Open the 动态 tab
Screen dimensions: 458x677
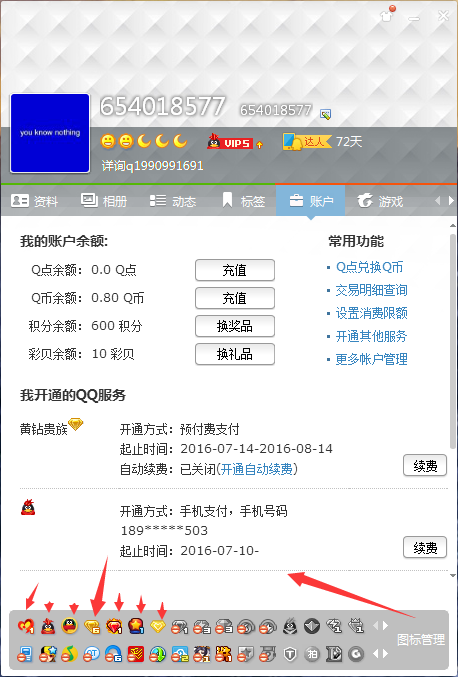(173, 201)
